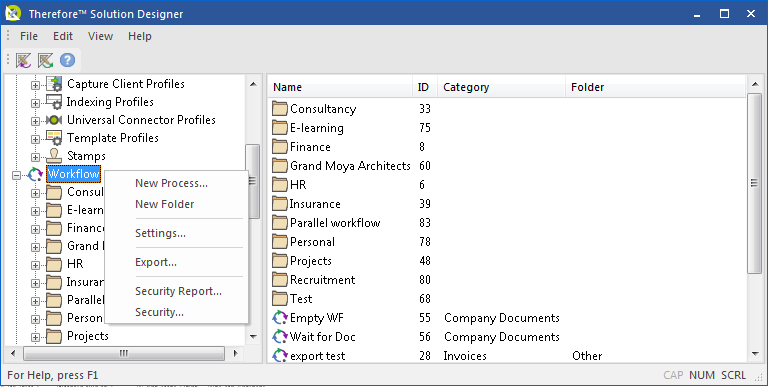Click the second toolbar icon with green arrow
Viewport: 769px width, 387px height.
coord(46,60)
